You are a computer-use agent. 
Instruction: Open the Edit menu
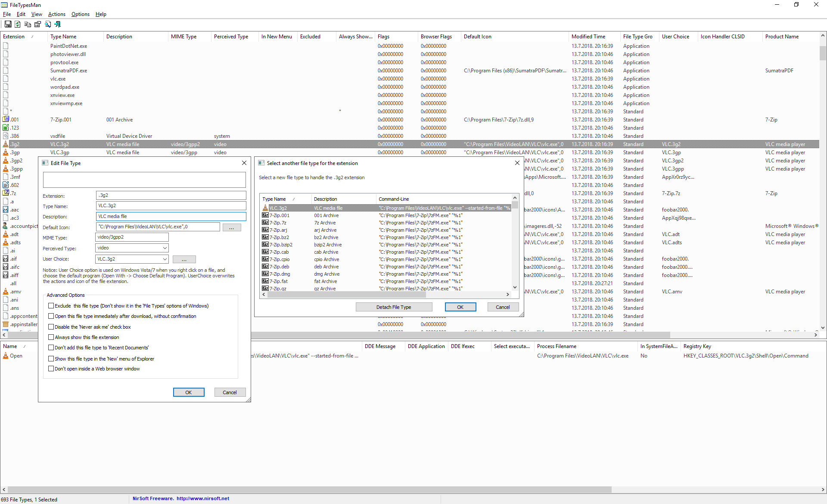point(21,14)
